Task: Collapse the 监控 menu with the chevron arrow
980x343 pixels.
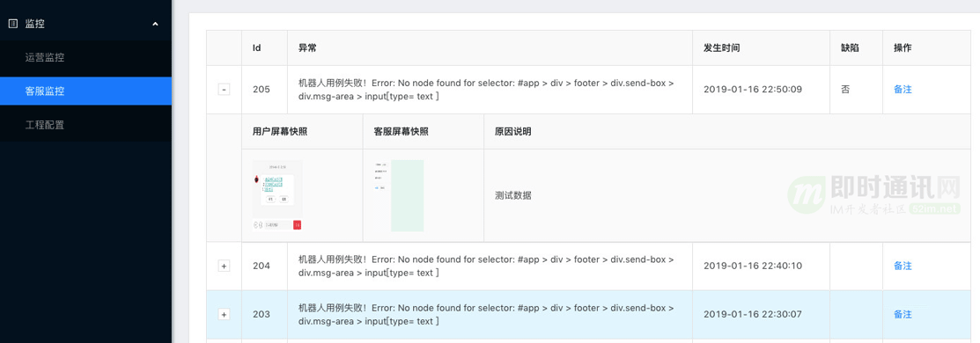Action: coord(156,24)
